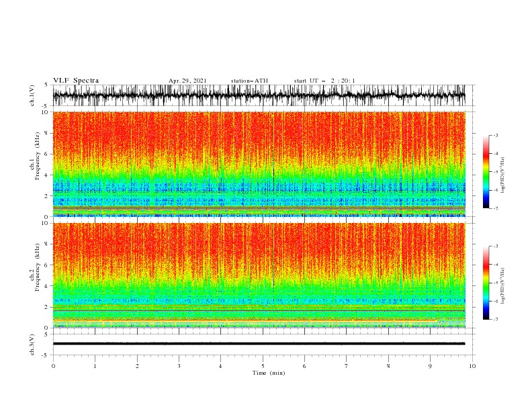Click the ch.1 color scale log(PSD) unit label
This screenshot has width=532, height=411.
click(x=503, y=175)
